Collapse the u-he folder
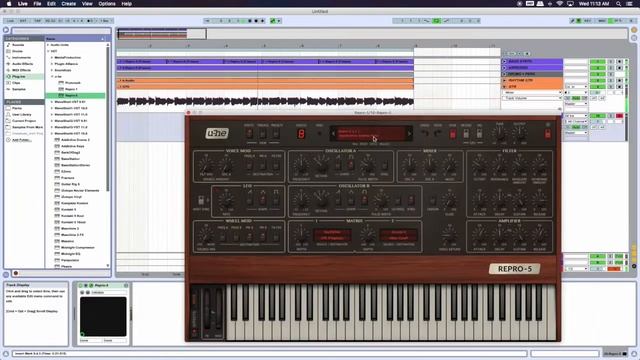Viewport: 640px width, 360px height. pos(52,76)
